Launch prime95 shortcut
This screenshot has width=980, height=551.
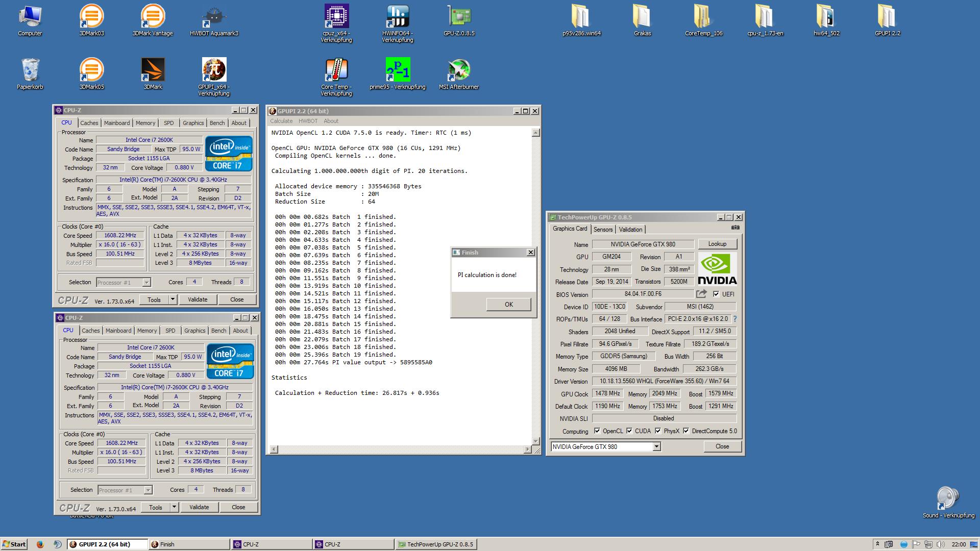click(398, 74)
